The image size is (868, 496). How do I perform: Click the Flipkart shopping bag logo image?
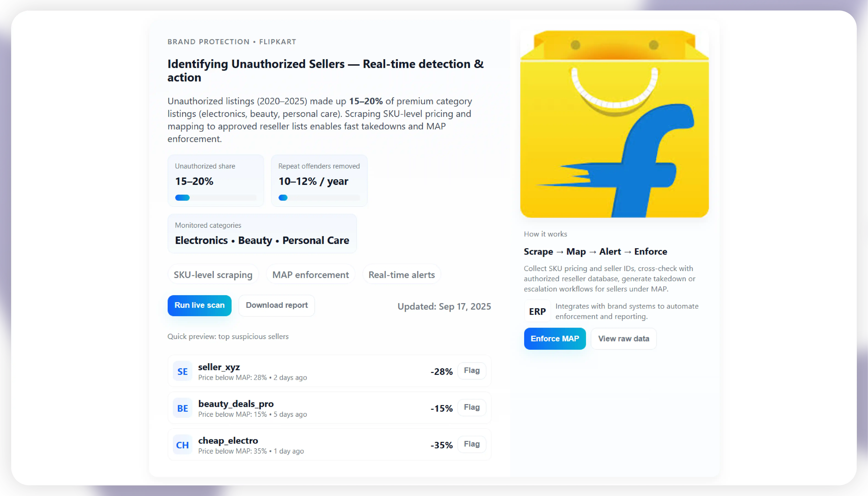pyautogui.click(x=614, y=124)
